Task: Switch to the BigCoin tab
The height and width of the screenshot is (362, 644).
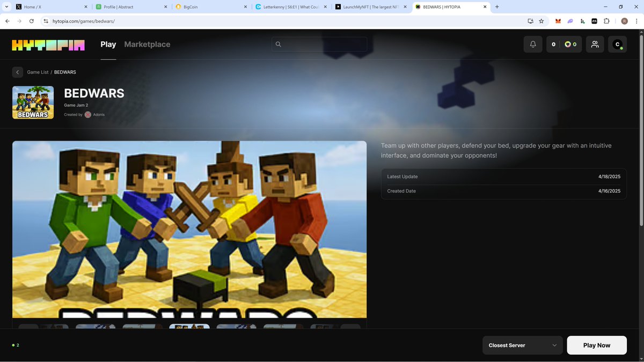Action: [210, 7]
